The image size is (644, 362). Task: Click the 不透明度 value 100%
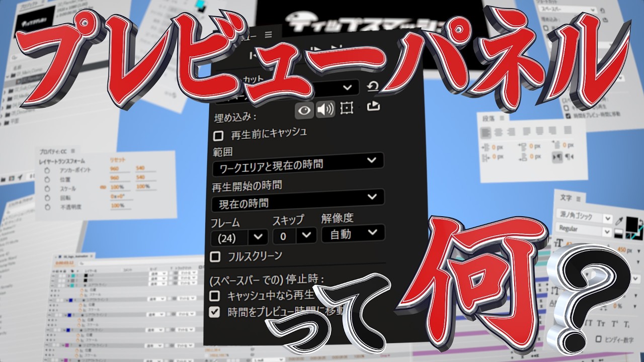[x=117, y=205]
